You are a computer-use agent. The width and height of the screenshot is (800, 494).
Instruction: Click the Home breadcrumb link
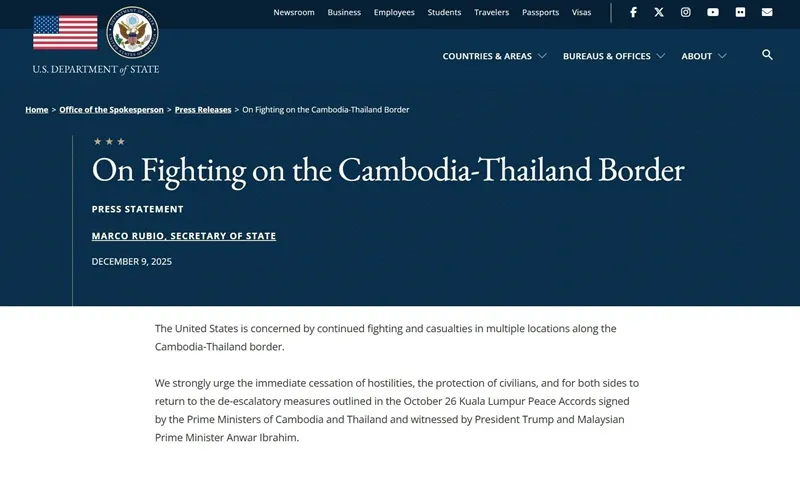37,109
